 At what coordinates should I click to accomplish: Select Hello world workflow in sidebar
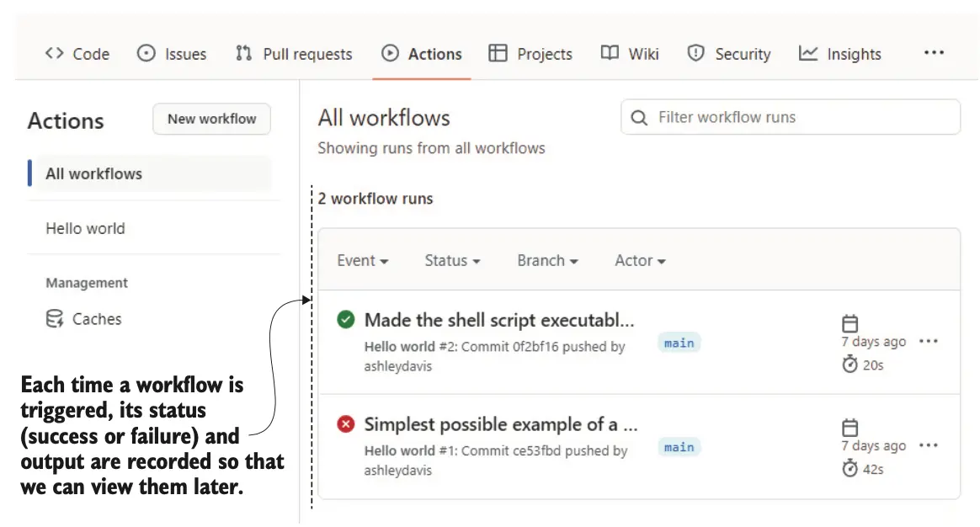(x=85, y=228)
